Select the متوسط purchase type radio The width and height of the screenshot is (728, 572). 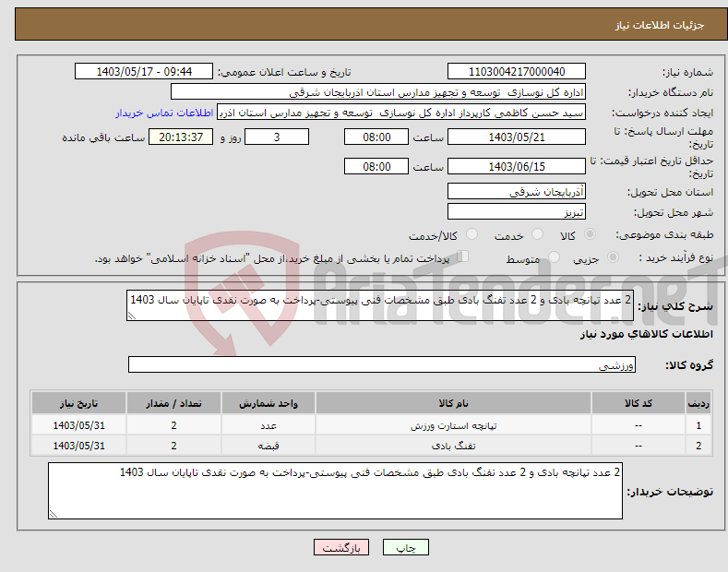click(x=554, y=256)
